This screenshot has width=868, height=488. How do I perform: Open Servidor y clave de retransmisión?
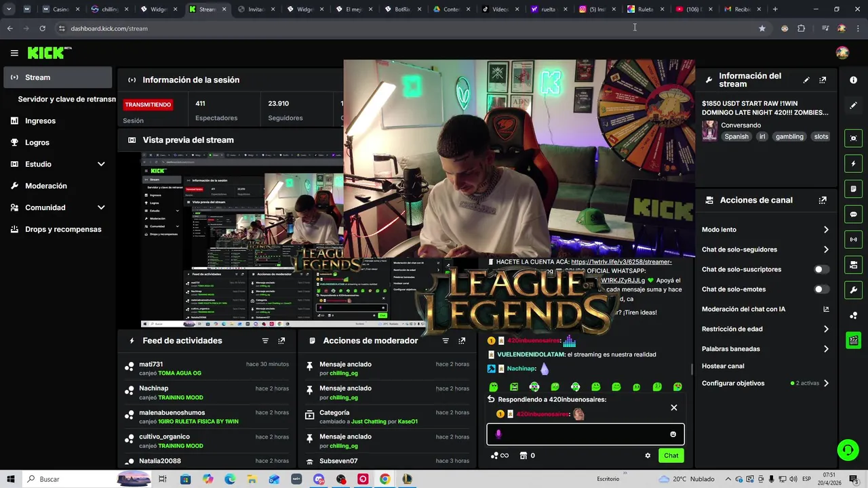66,99
